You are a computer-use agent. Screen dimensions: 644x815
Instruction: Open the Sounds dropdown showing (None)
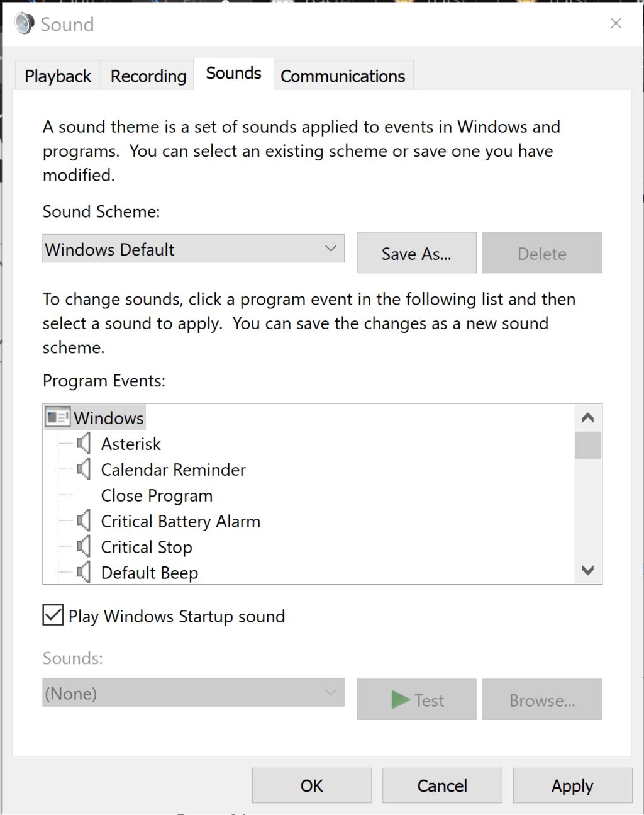coord(331,692)
